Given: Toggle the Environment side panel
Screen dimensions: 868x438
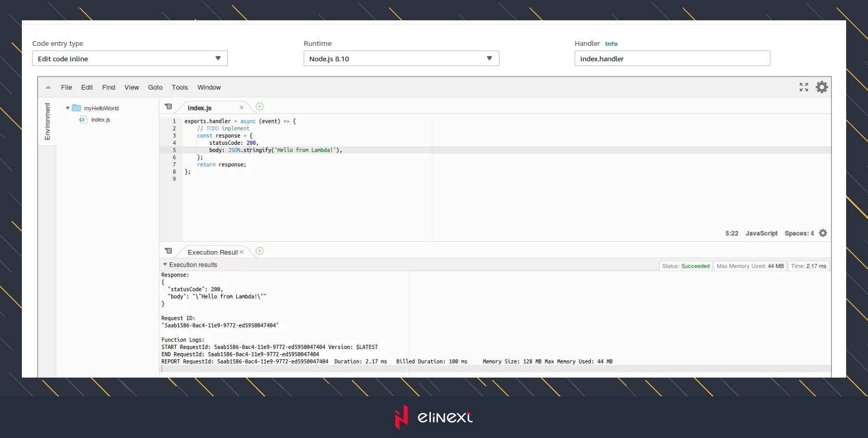Looking at the screenshot, I should tap(47, 121).
